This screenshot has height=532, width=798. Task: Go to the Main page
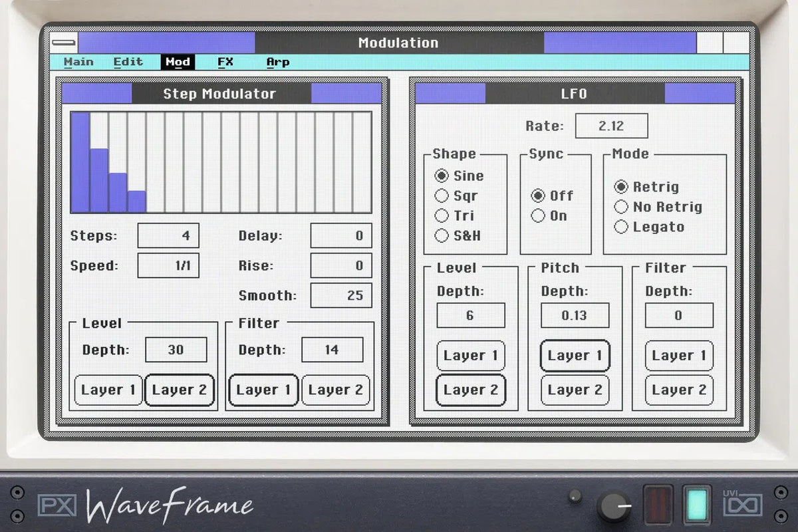click(x=78, y=62)
